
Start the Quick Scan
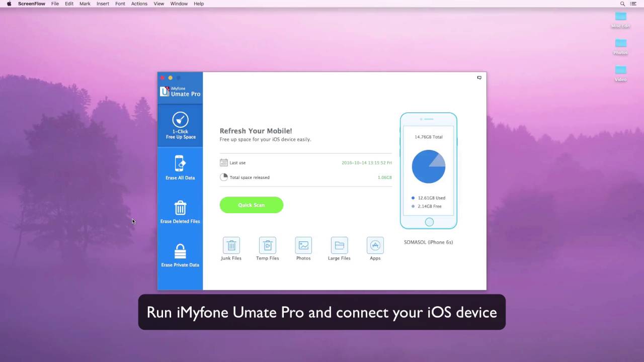[x=252, y=205]
